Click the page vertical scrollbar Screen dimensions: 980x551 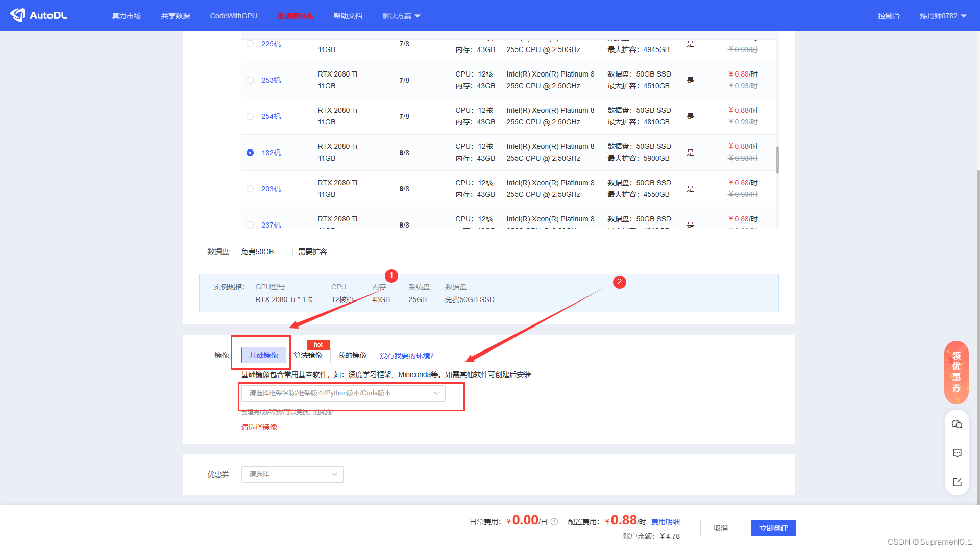pyautogui.click(x=978, y=337)
